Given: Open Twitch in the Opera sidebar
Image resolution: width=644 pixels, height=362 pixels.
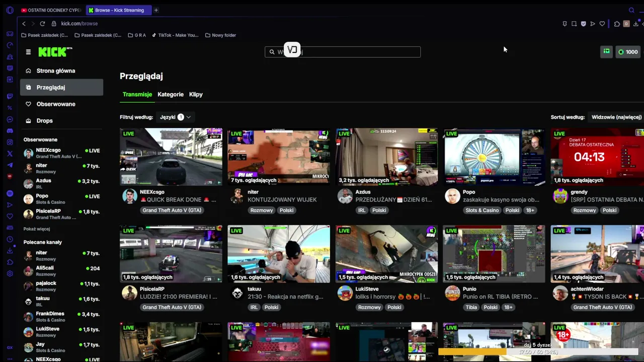Looking at the screenshot, I should 10,96.
